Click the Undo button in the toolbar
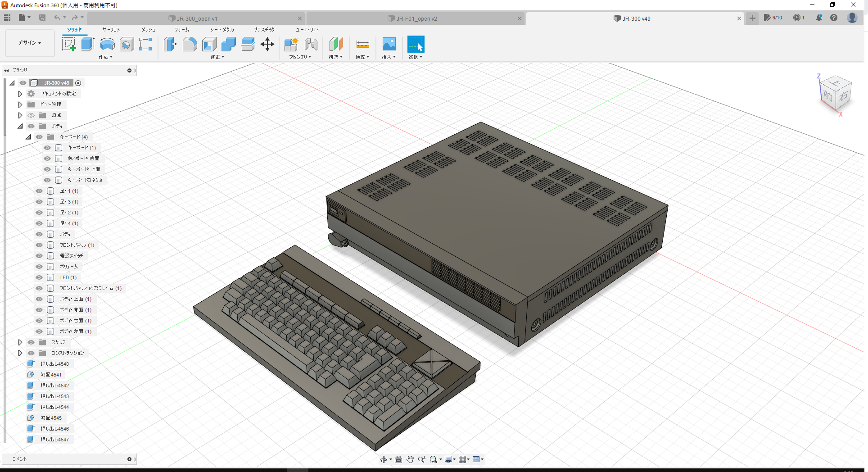 tap(58, 17)
